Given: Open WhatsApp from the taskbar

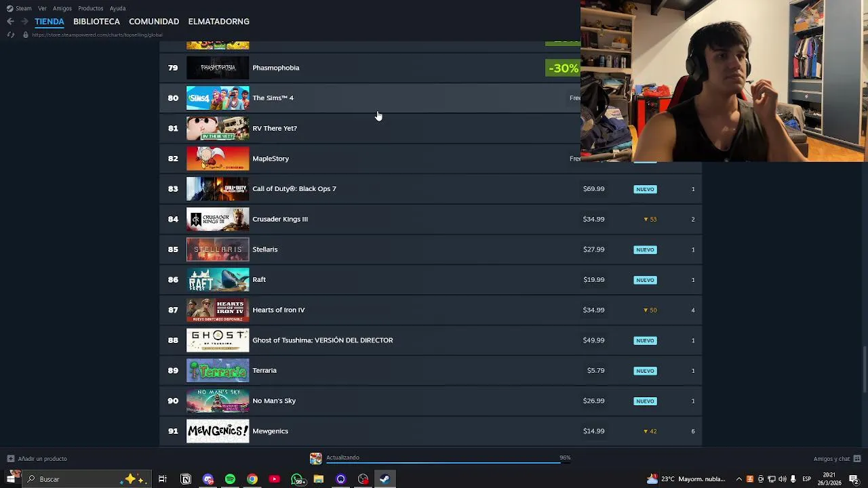Looking at the screenshot, I should (x=297, y=479).
